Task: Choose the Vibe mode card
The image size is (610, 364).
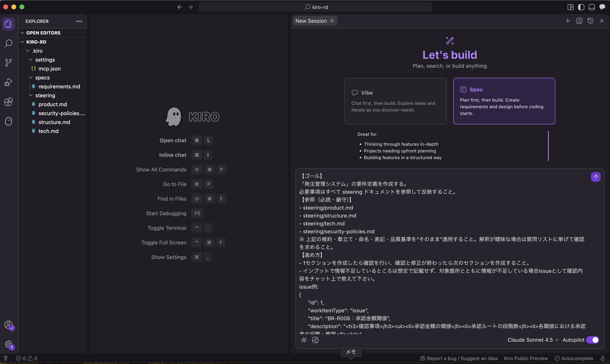Action: [395, 101]
